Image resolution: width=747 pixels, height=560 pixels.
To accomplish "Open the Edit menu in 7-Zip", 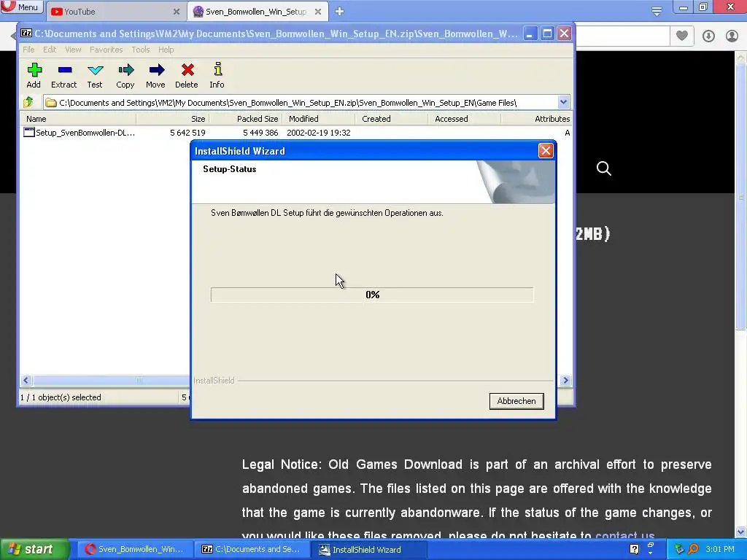I will click(50, 50).
